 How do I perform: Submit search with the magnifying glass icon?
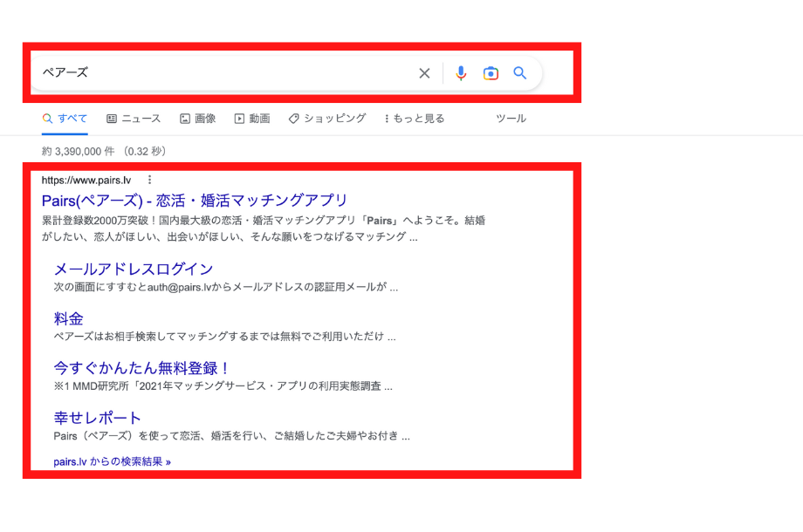(x=520, y=73)
